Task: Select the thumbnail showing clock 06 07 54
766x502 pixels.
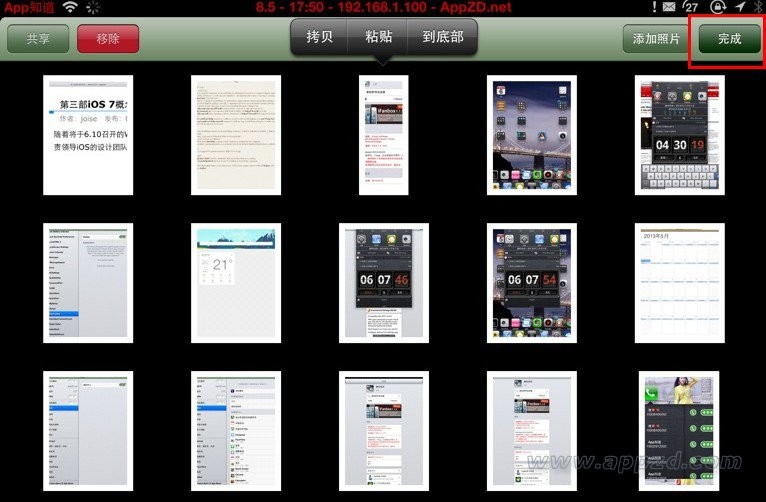Action: [532, 283]
